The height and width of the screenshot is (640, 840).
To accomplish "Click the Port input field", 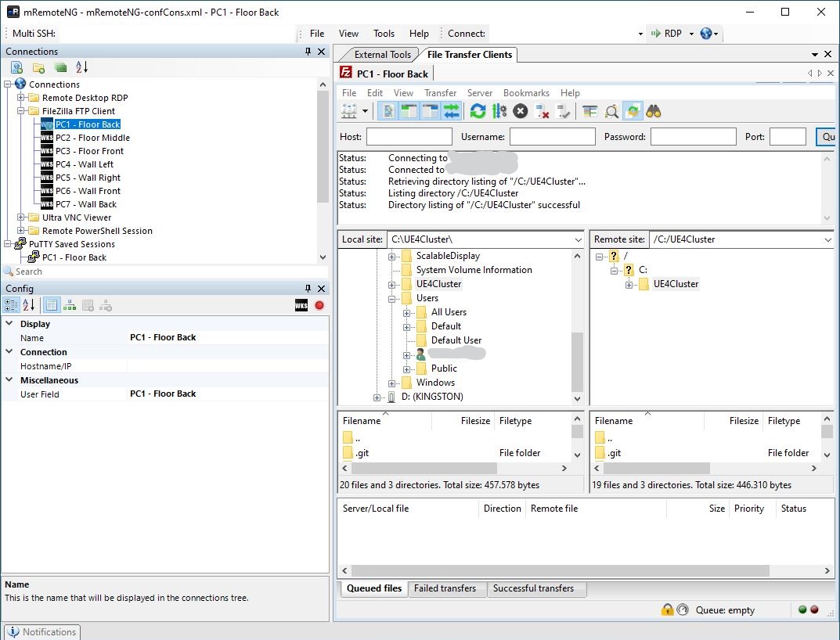I will [788, 137].
